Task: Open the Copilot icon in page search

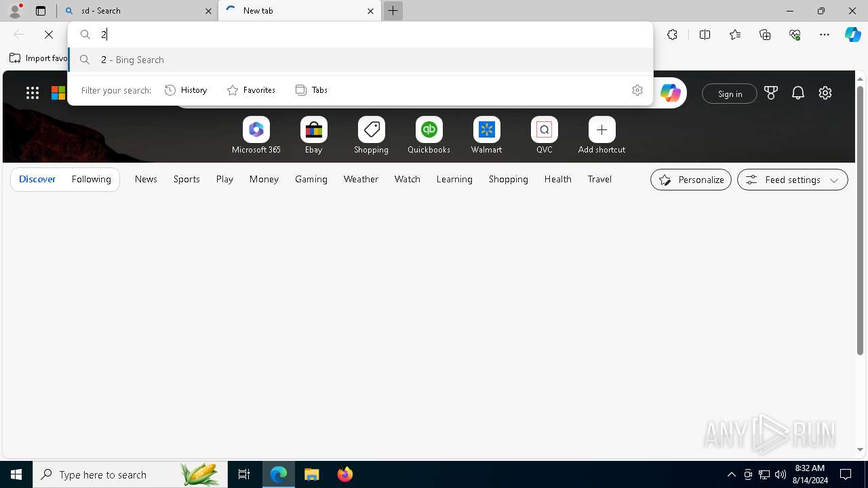Action: coord(670,93)
